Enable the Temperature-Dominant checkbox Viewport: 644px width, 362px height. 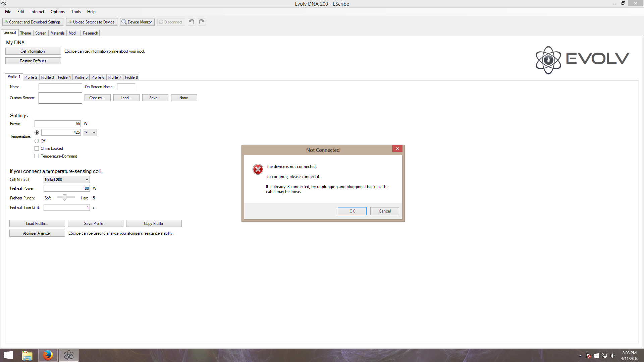37,156
